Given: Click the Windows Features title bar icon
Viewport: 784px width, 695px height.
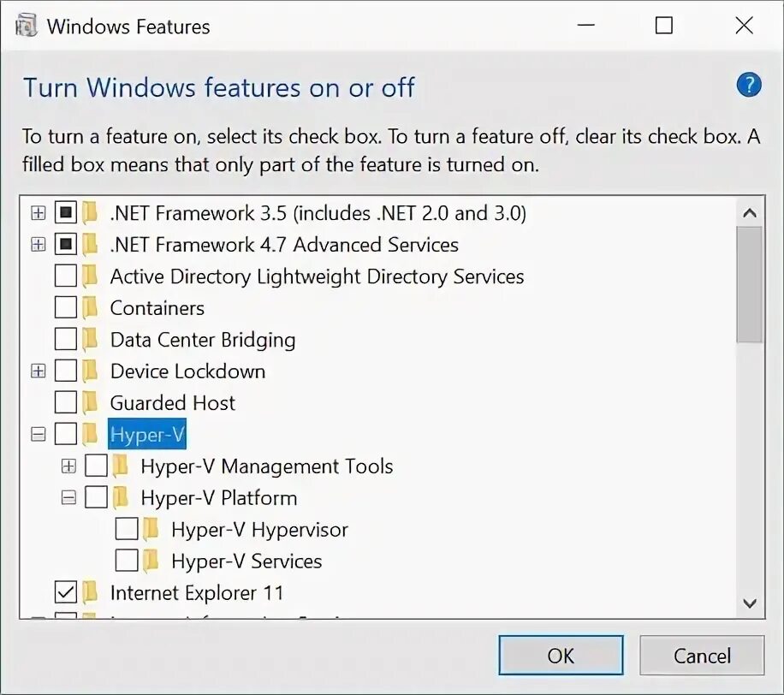Looking at the screenshot, I should pos(27,26).
